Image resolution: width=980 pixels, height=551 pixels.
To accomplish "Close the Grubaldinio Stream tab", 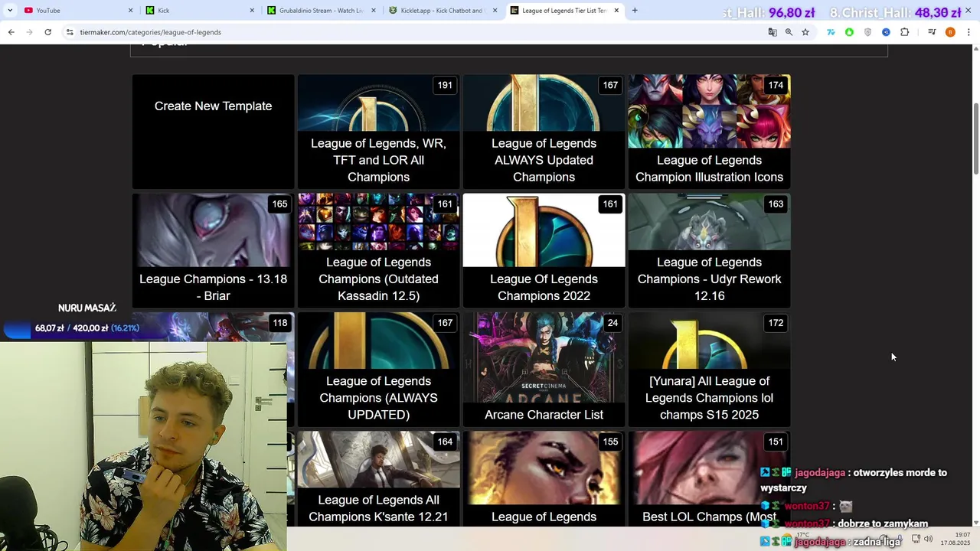I will tap(374, 10).
